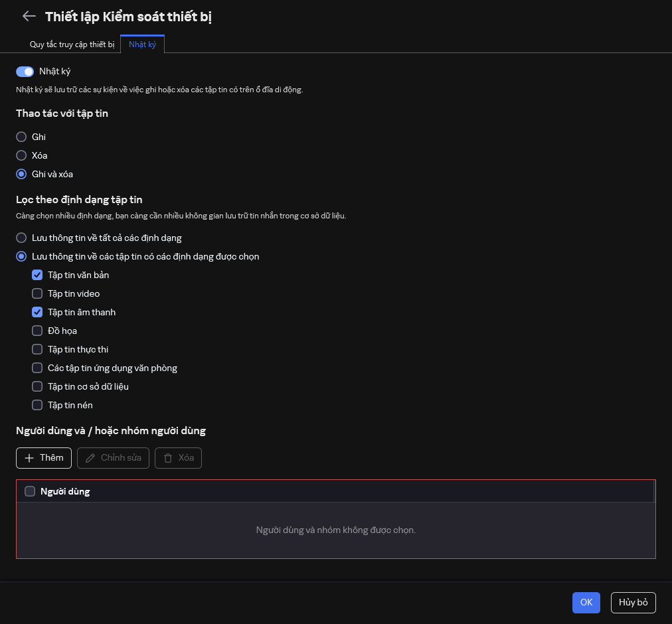Uncheck Tập tin âm thanh checkbox

point(37,312)
